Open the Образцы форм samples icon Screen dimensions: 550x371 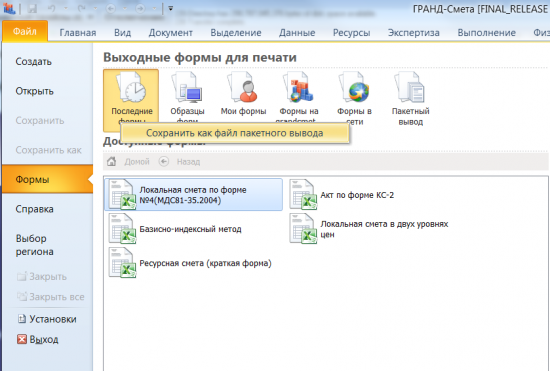[187, 87]
